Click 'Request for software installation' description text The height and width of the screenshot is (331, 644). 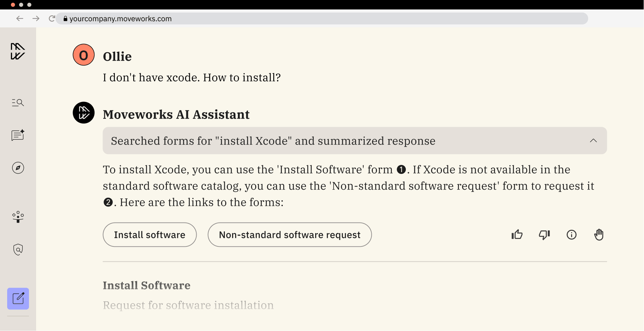point(188,305)
